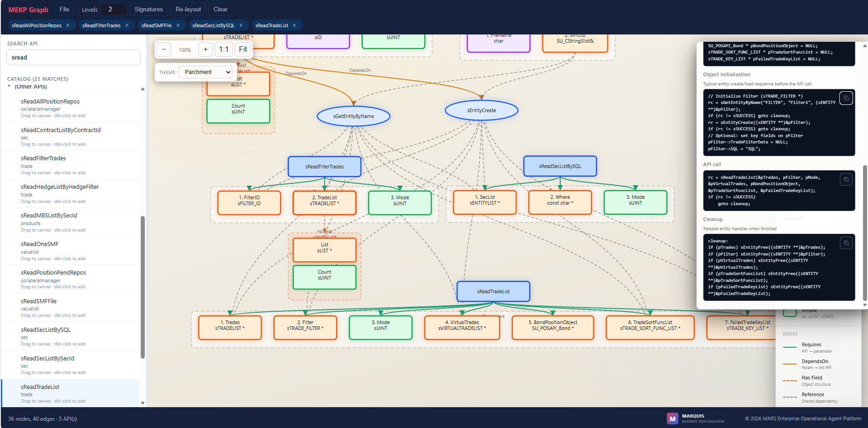Click the Marquis logo icon in footer

pyautogui.click(x=672, y=418)
